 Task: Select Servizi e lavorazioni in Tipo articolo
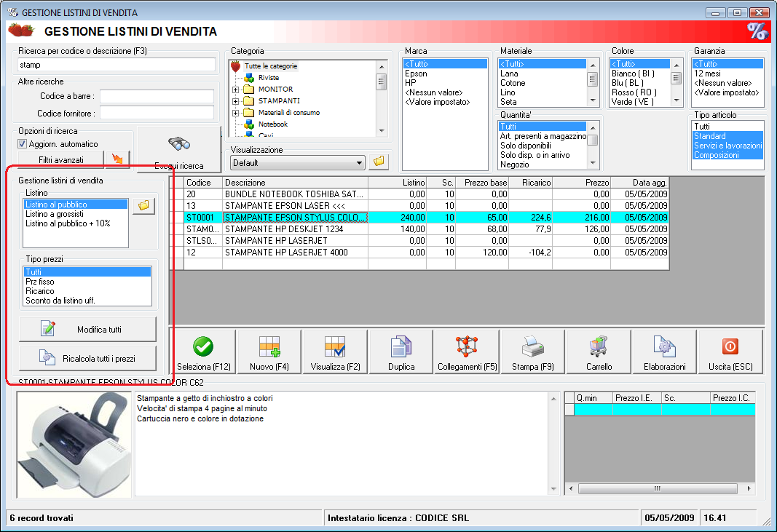[x=728, y=146]
